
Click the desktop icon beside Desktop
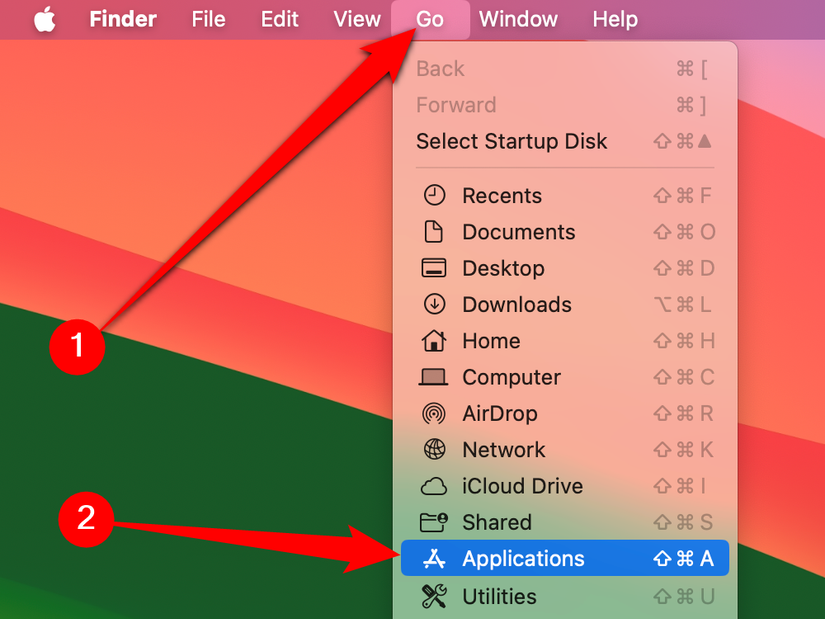(x=434, y=268)
